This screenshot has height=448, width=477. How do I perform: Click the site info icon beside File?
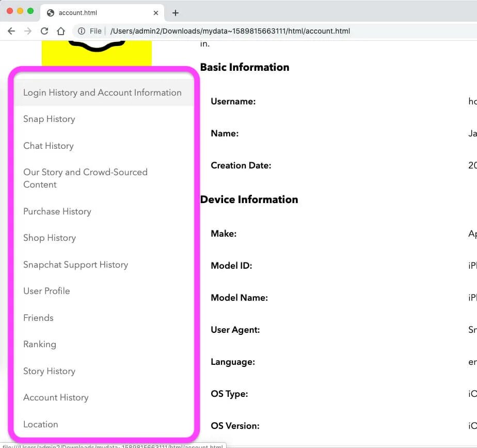coord(81,31)
